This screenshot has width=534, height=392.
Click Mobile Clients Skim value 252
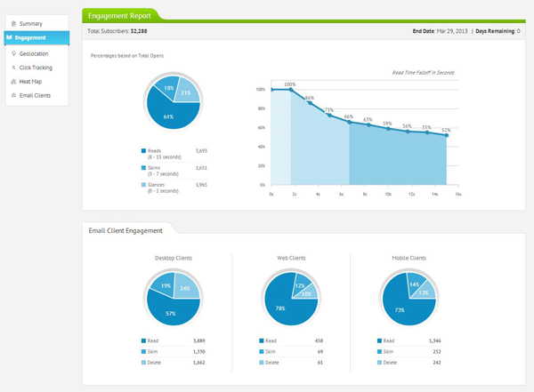pyautogui.click(x=437, y=351)
